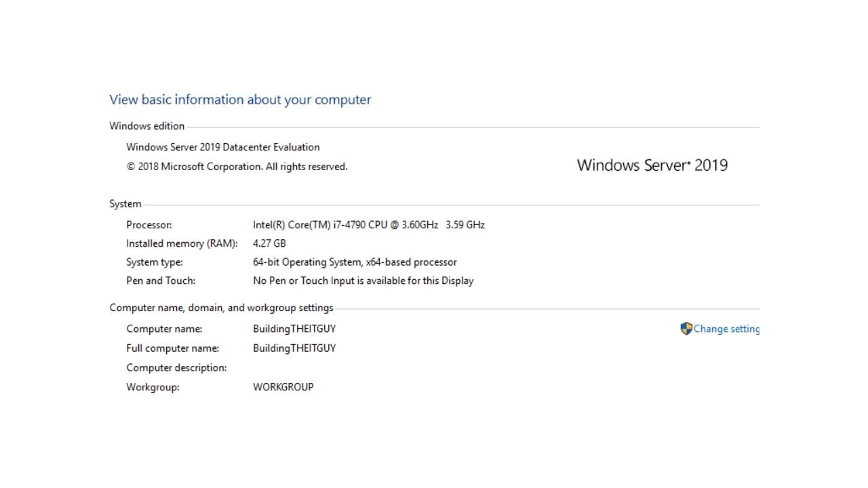Click the '© 2018 Microsoft Corporation' copyright line
The width and height of the screenshot is (868, 488).
(x=237, y=167)
